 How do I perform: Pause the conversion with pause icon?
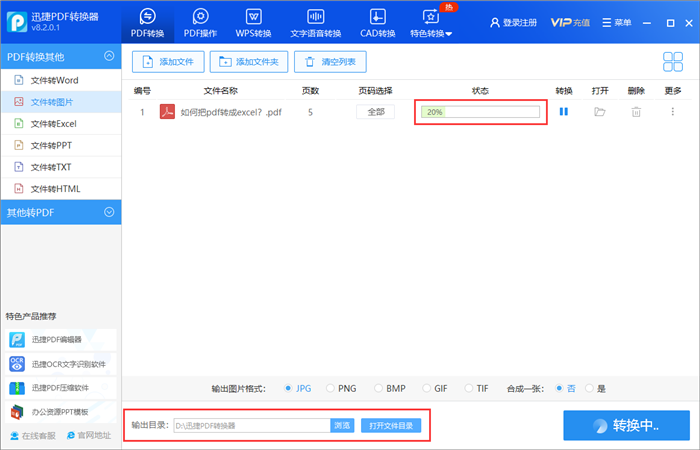coord(564,112)
